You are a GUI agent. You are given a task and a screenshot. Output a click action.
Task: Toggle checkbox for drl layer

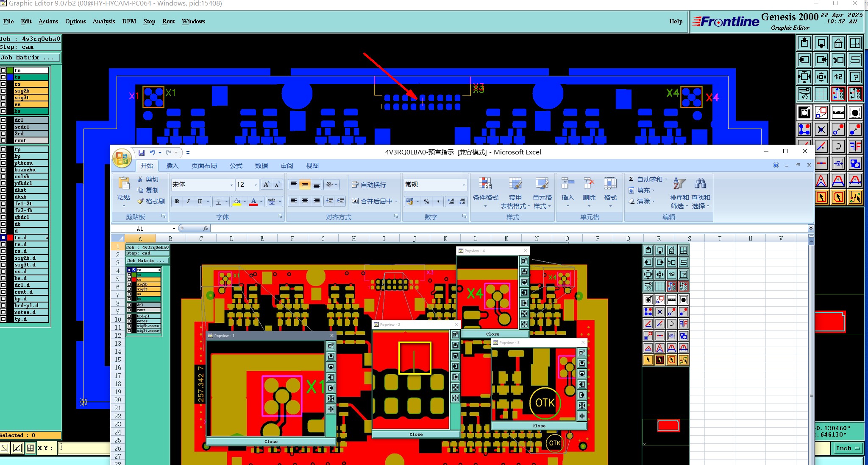click(3, 120)
